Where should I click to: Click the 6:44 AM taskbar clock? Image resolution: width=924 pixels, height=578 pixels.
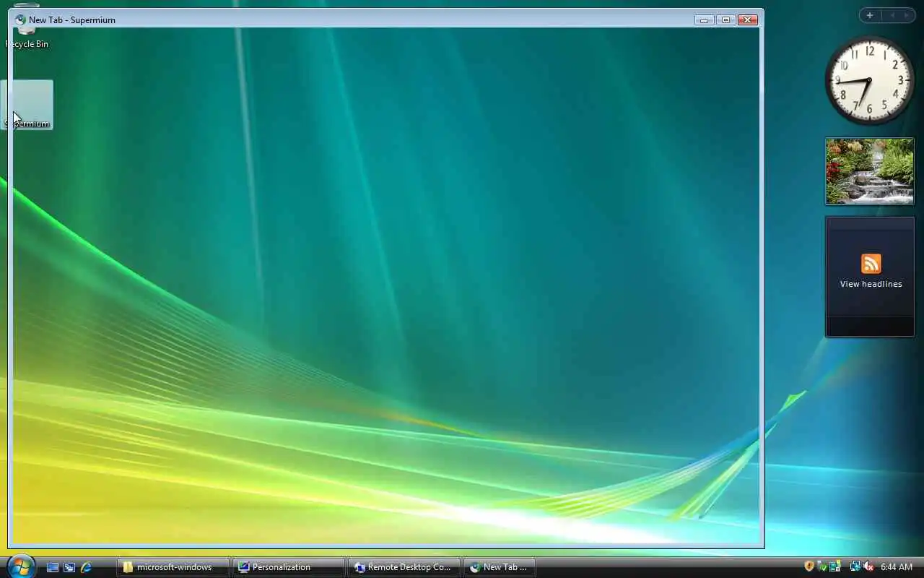pos(896,567)
